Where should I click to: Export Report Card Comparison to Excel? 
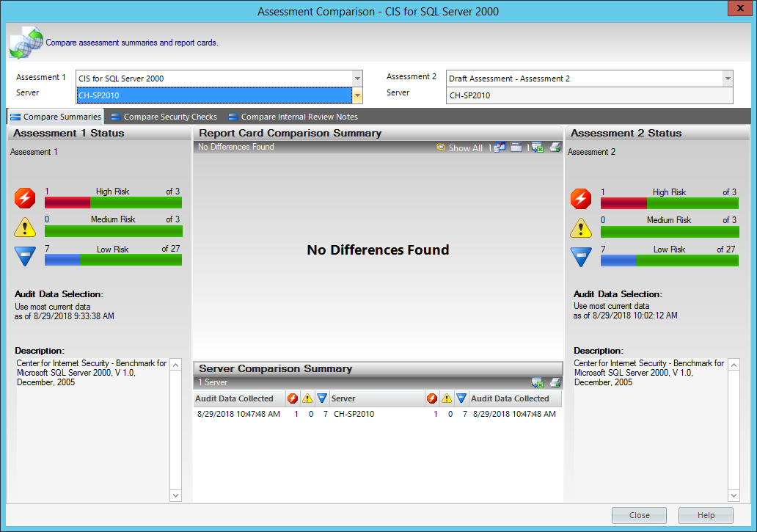tap(538, 147)
